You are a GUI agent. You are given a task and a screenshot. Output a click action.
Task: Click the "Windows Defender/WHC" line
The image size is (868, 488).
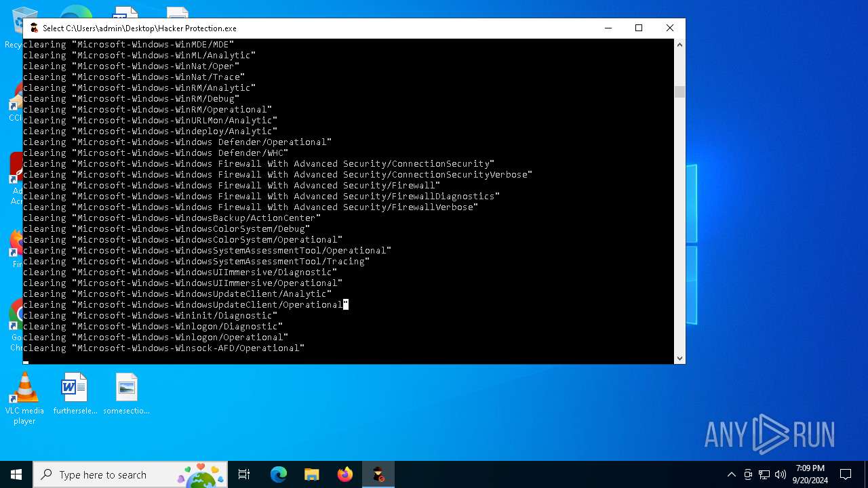tap(156, 153)
